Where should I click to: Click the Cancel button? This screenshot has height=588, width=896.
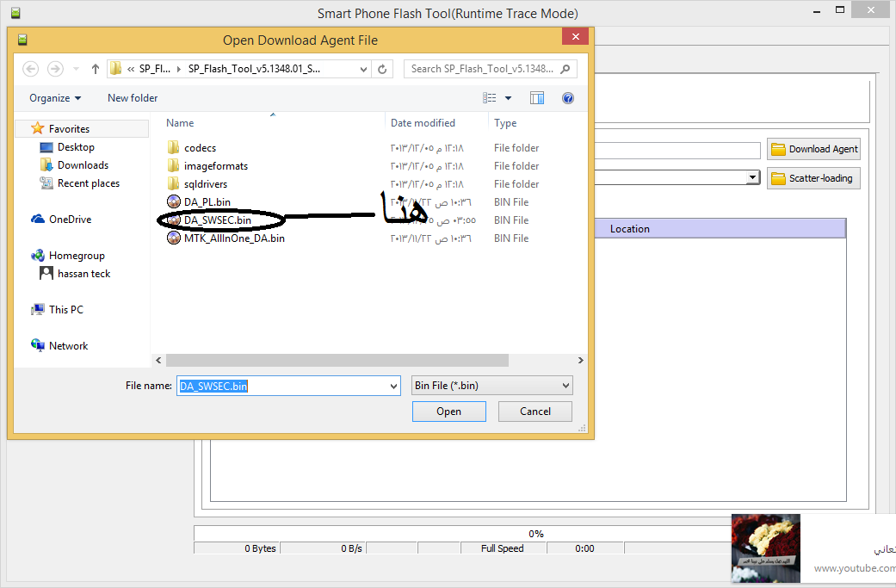(x=535, y=412)
